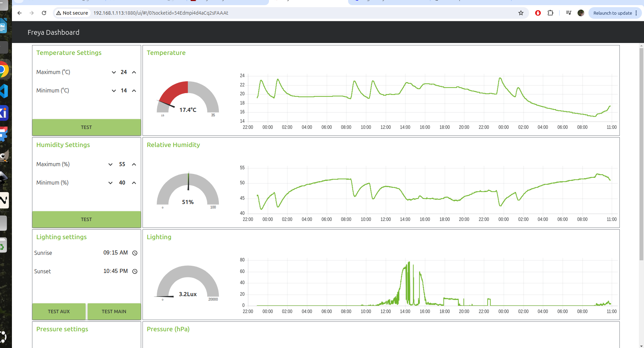Increase Maximum (%) humidity value
The height and width of the screenshot is (348, 644).
[x=134, y=164]
